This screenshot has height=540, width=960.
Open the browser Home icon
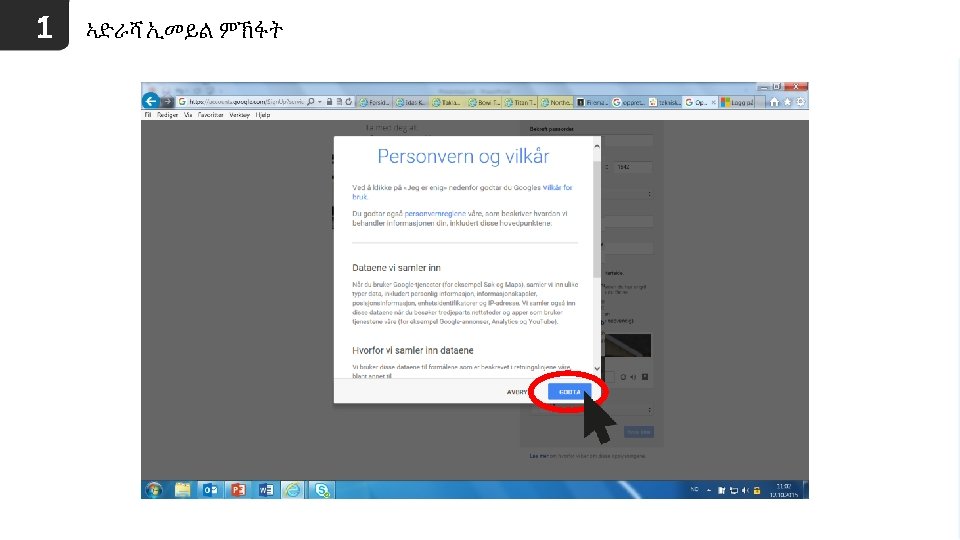(x=774, y=102)
